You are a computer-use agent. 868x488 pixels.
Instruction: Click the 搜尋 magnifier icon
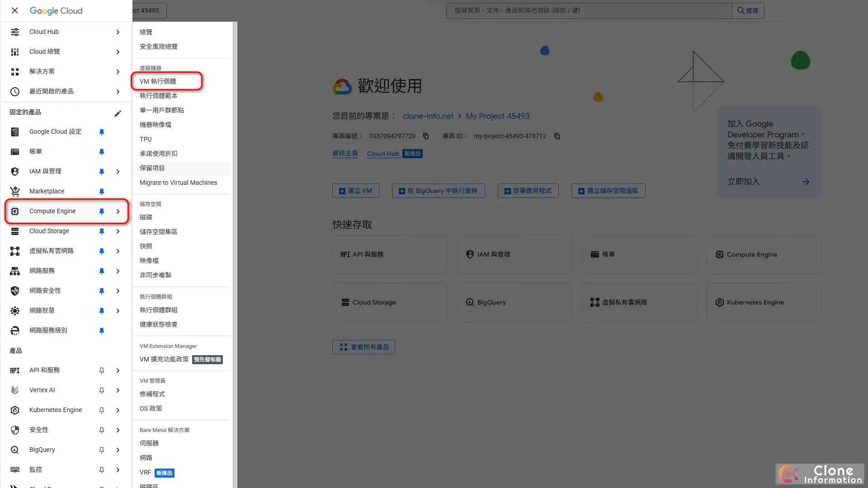(x=741, y=10)
